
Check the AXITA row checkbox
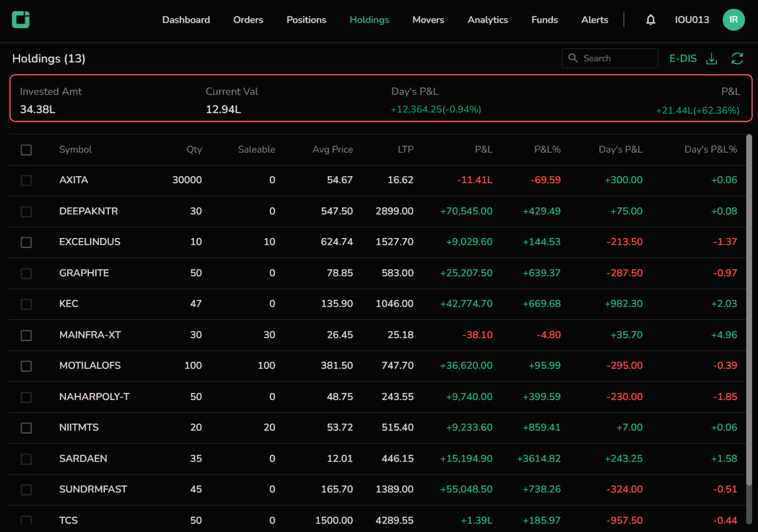pyautogui.click(x=26, y=181)
